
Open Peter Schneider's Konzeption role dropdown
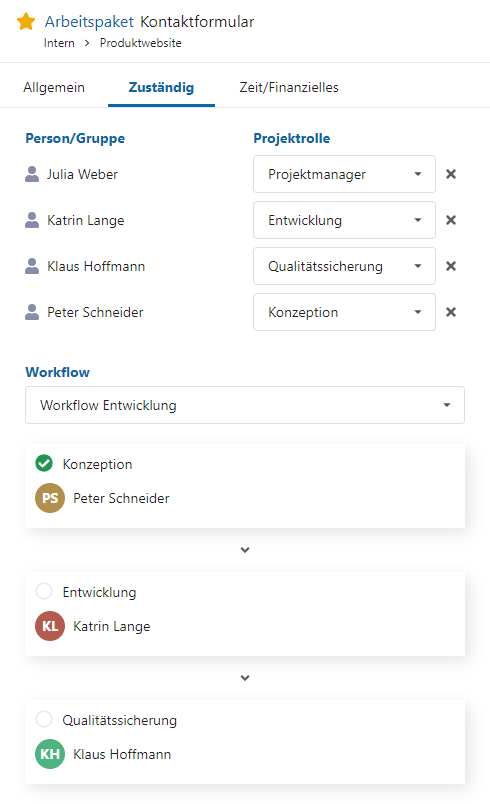tap(344, 312)
